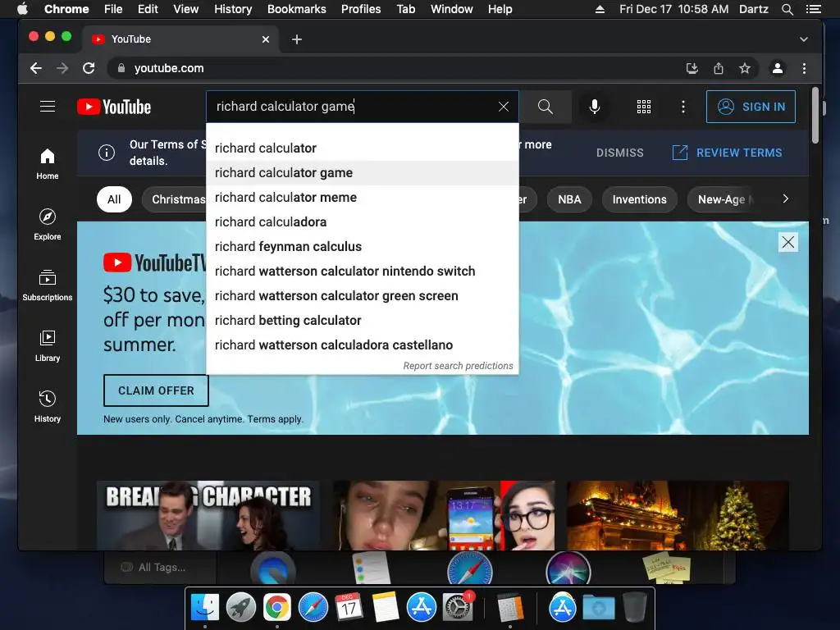840x630 pixels.
Task: Close the YouTube tab
Action: [266, 39]
